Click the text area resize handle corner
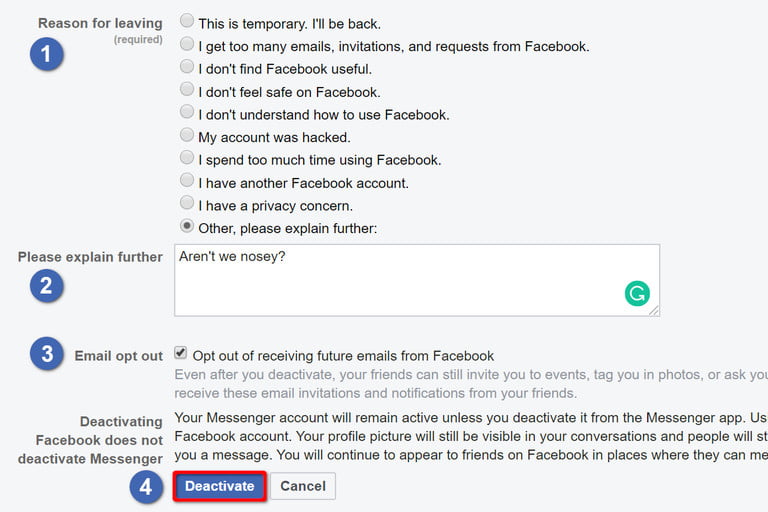This screenshot has height=512, width=768. (654, 310)
